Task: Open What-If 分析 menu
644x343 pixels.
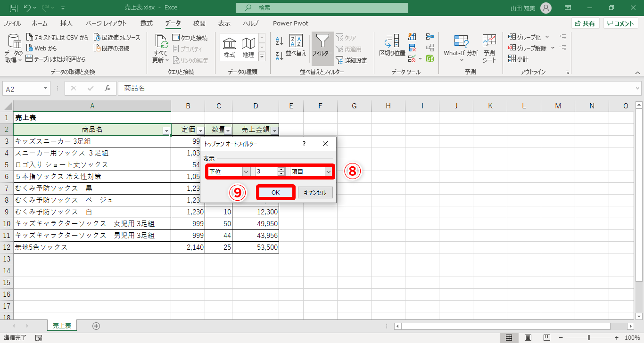Action: coord(461,49)
